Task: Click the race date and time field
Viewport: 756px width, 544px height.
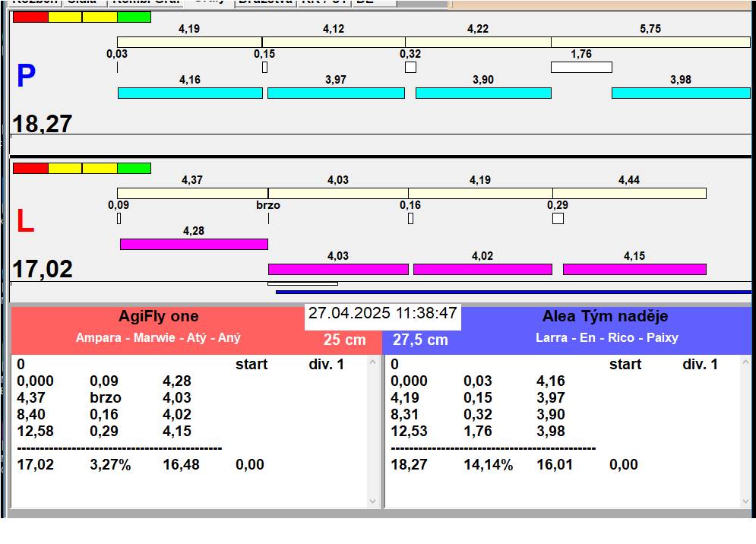Action: pyautogui.click(x=383, y=313)
